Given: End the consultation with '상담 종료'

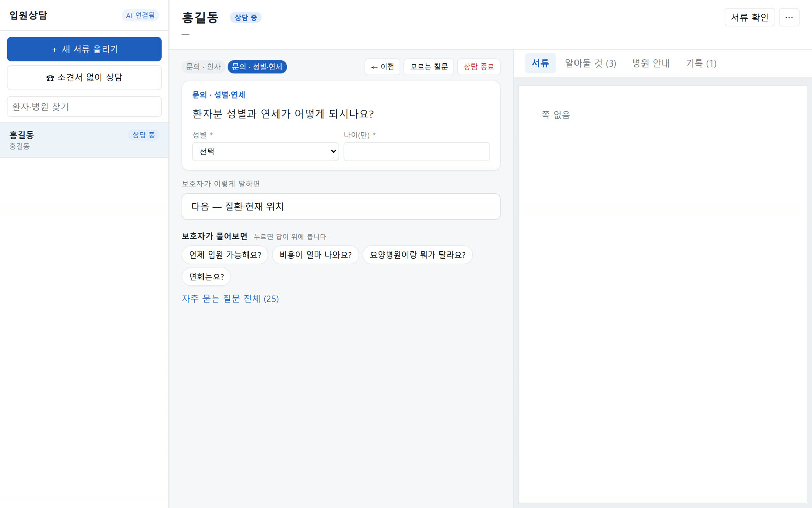Looking at the screenshot, I should [479, 67].
